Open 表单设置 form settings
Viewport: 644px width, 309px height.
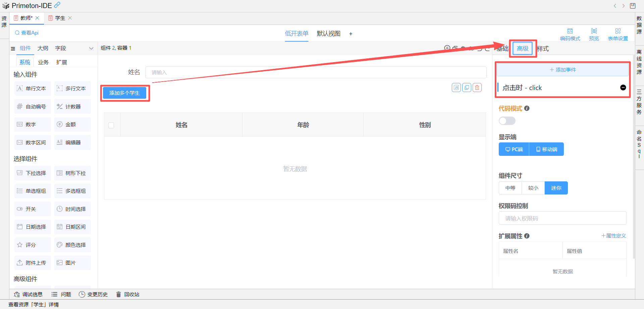click(x=618, y=35)
